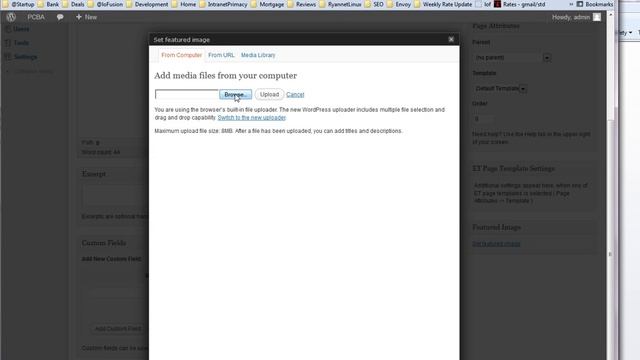Screen dimensions: 640x360
Task: Open the Weekly Rate Update bookmarks folder
Action: tap(443, 4)
